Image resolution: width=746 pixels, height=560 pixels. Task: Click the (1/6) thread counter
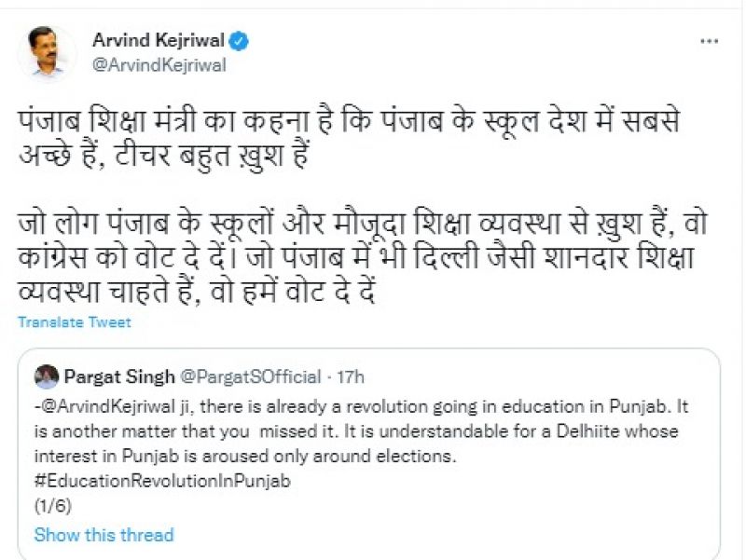pyautogui.click(x=52, y=506)
